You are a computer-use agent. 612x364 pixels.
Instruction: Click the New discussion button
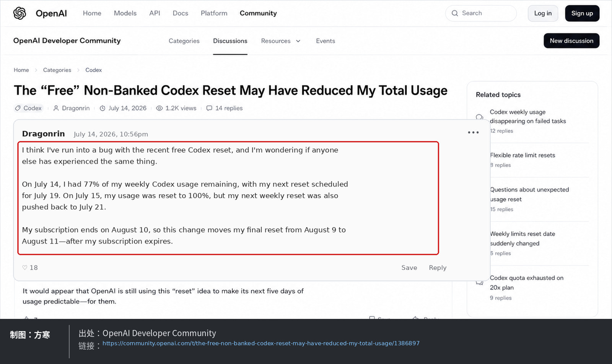(x=571, y=41)
